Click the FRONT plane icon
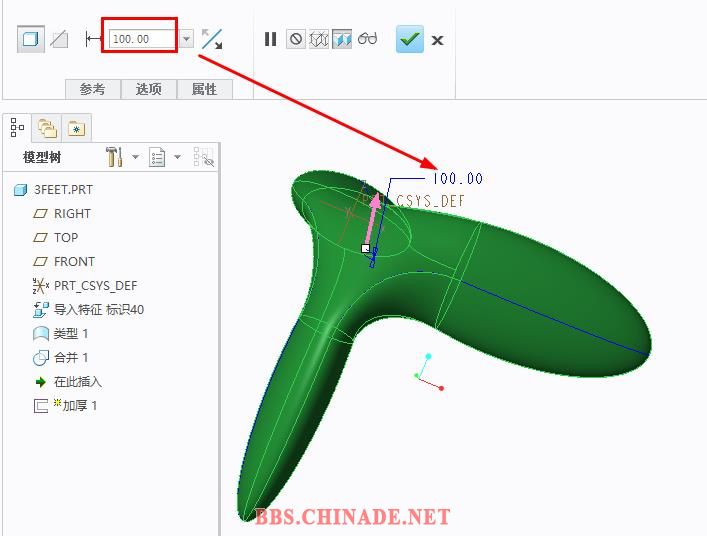707x536 pixels. [x=41, y=261]
